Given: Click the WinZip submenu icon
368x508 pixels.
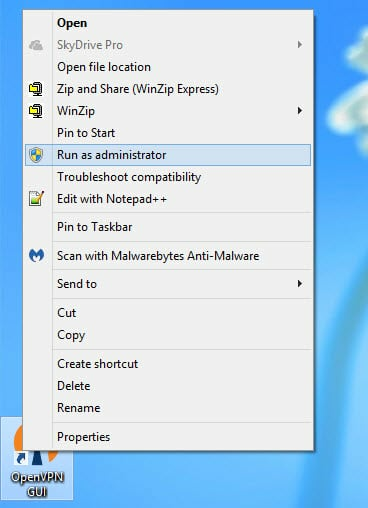Looking at the screenshot, I should tap(36, 111).
